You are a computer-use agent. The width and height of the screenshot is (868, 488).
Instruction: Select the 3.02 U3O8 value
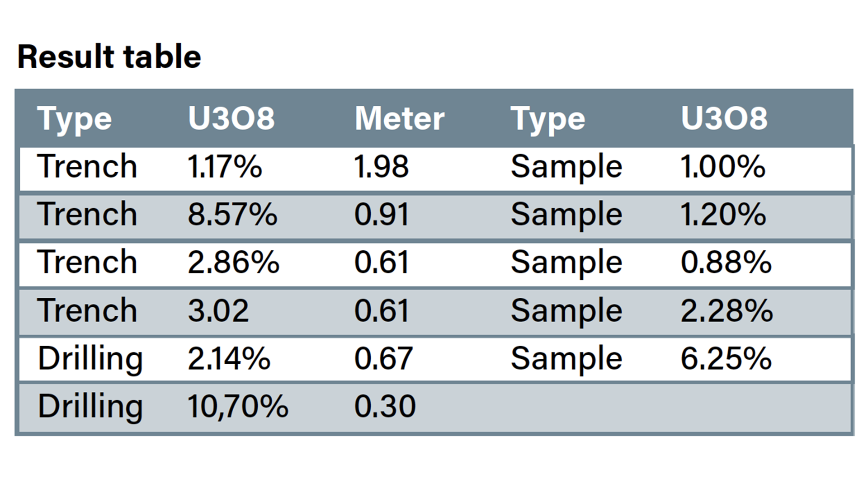[218, 310]
